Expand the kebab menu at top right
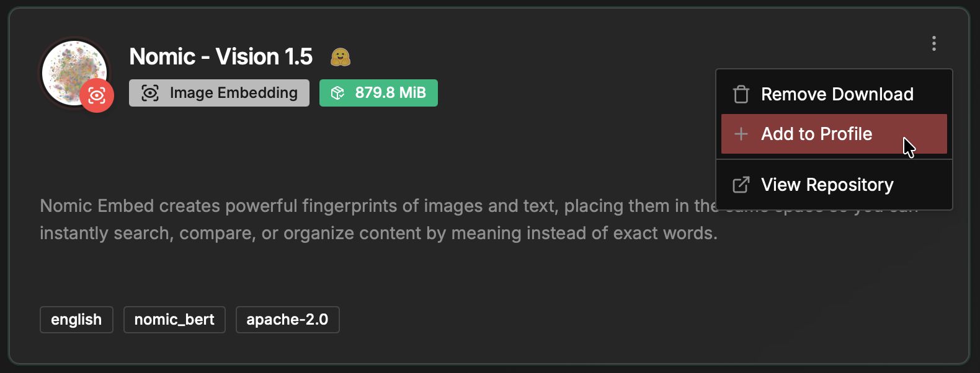Screen dimensions: 980x373 [933, 43]
